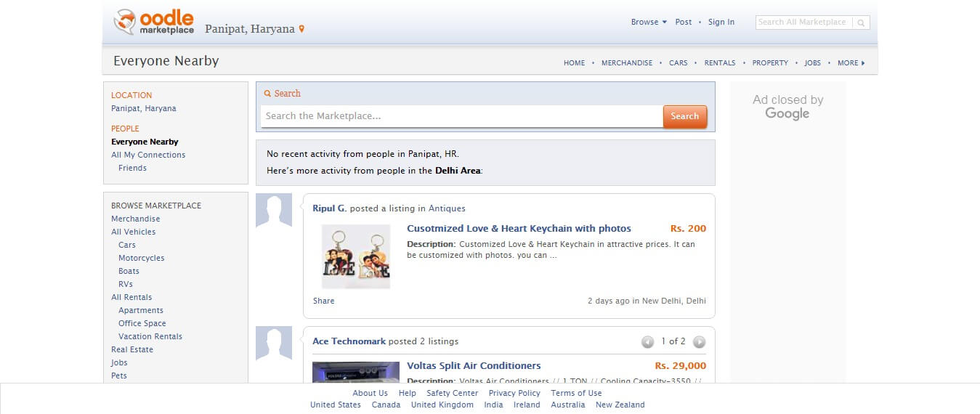Select All My Connections filter
This screenshot has height=414, width=980.
click(x=148, y=155)
